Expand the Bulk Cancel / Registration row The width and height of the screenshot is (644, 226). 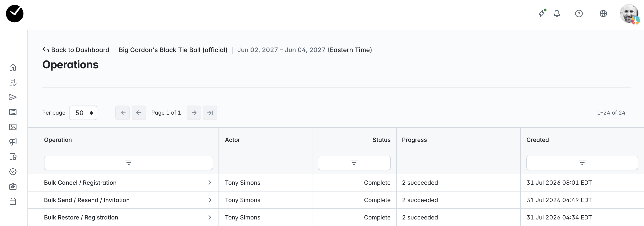coord(210,183)
